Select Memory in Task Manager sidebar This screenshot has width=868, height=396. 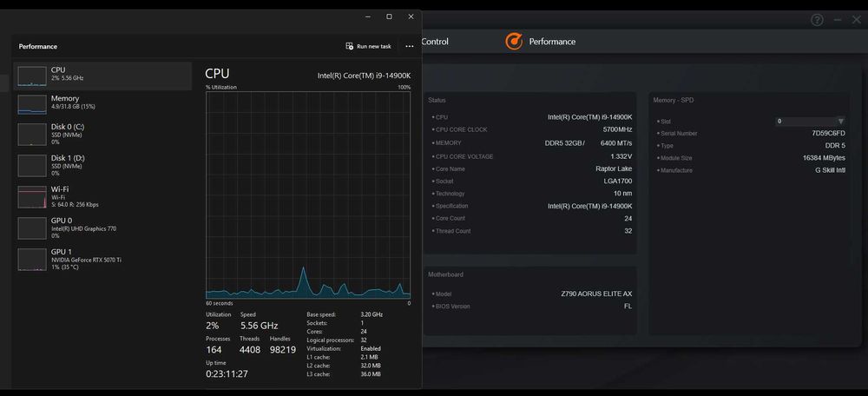(102, 104)
